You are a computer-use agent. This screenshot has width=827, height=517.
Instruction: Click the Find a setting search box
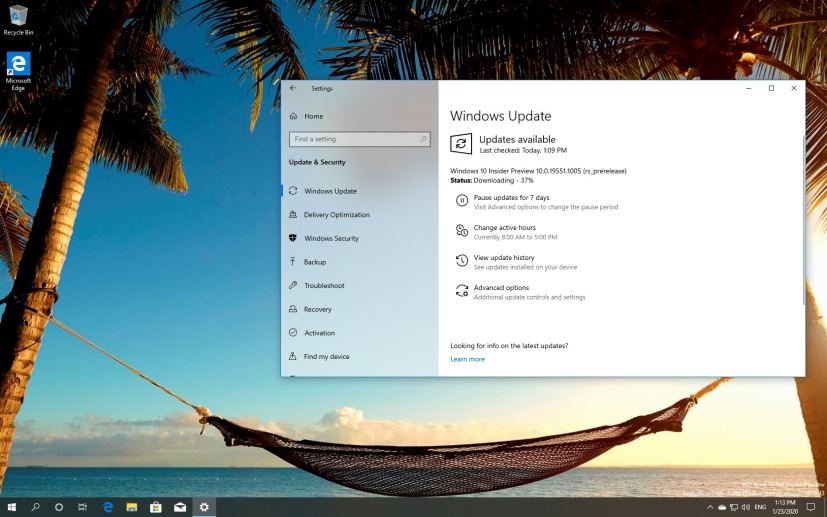tap(360, 139)
